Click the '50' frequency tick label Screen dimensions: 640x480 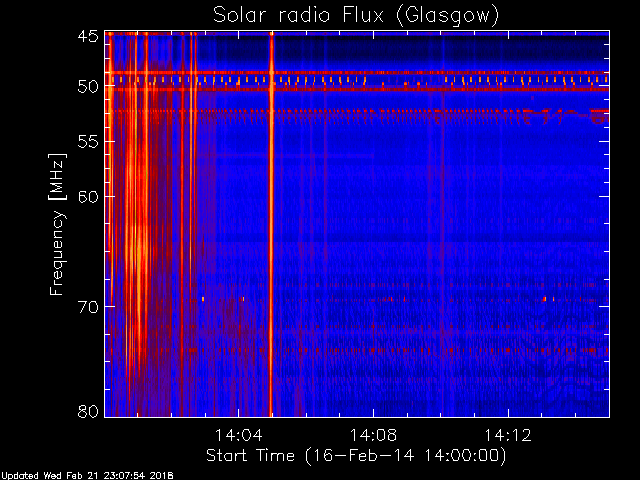(88, 86)
